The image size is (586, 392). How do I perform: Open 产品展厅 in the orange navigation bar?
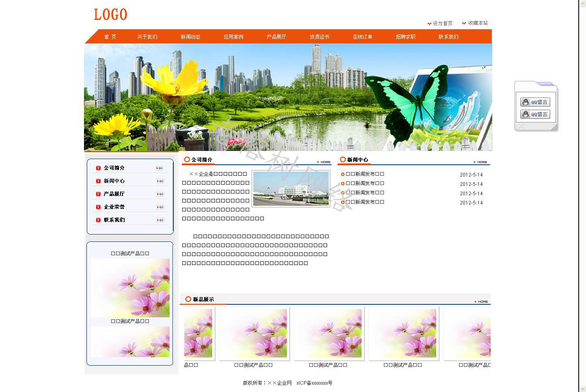tap(276, 37)
